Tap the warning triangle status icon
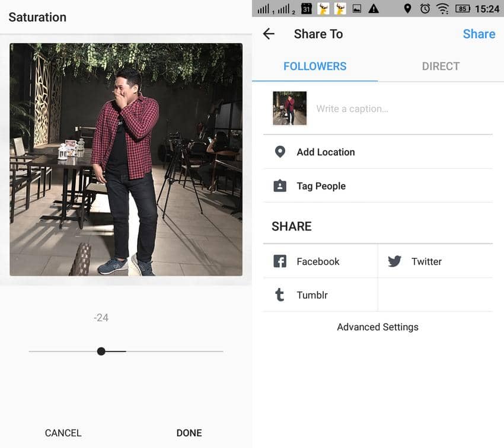Screen dimensions: 504x448 (374, 8)
